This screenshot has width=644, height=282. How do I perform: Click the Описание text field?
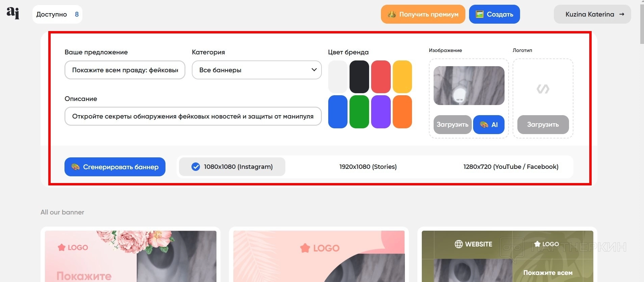click(193, 116)
